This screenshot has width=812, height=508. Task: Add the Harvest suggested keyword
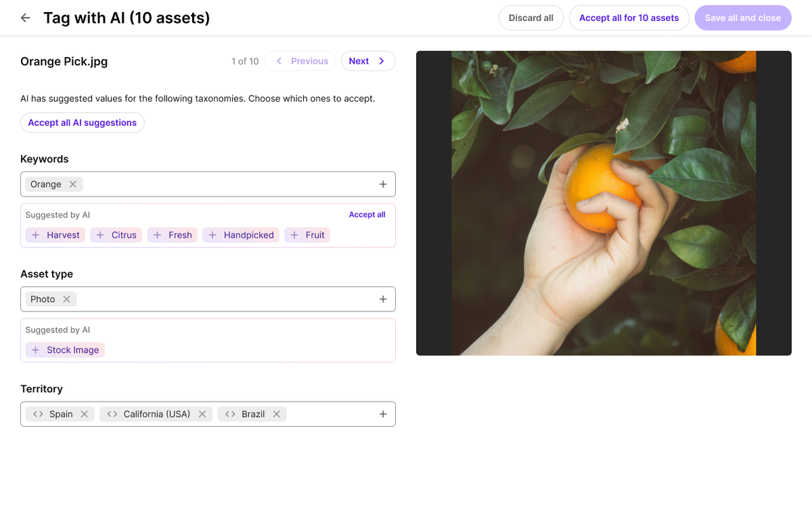[55, 235]
